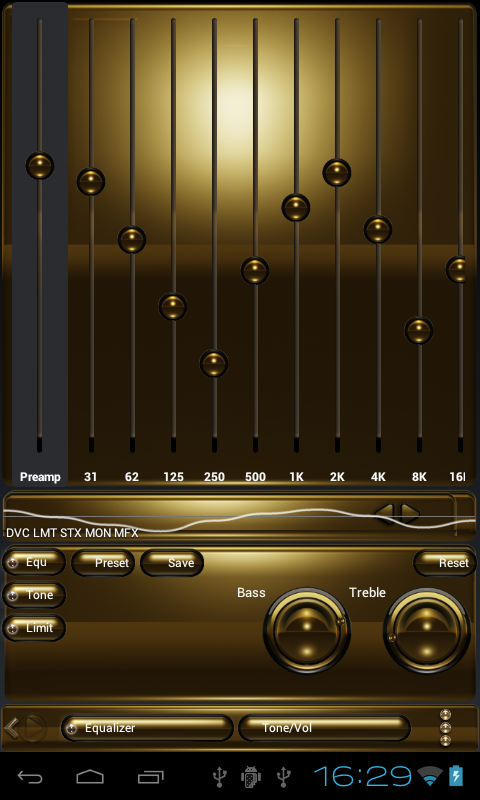Toggle the Equ switch
Viewport: 480px width, 800px height.
(34, 562)
